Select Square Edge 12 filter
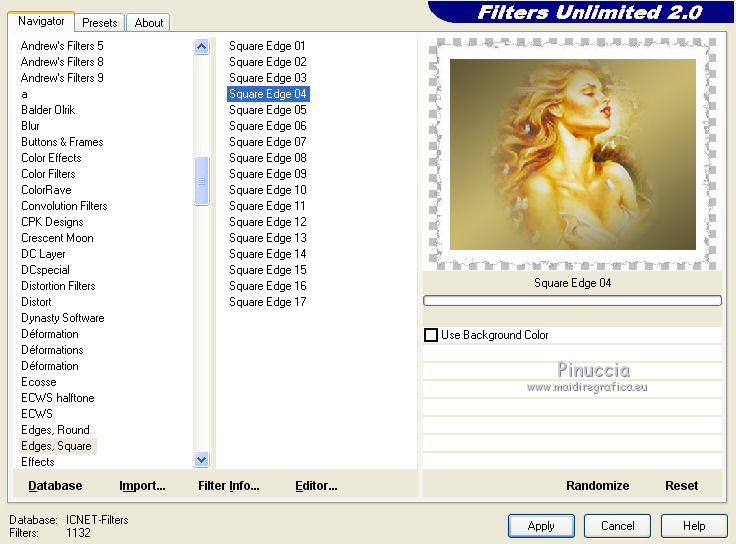Viewport: 736px width, 544px height. pyautogui.click(x=268, y=222)
